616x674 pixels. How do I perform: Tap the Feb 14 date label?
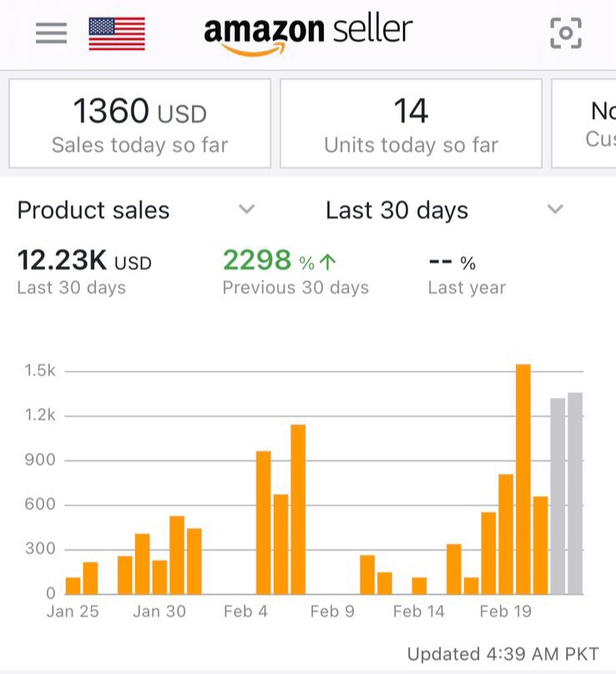tap(419, 611)
